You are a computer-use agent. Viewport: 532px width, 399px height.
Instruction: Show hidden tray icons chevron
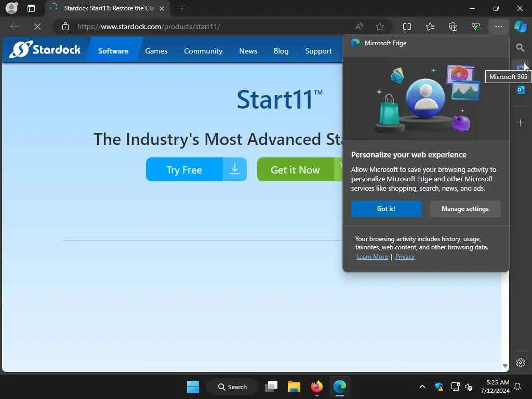[422, 387]
